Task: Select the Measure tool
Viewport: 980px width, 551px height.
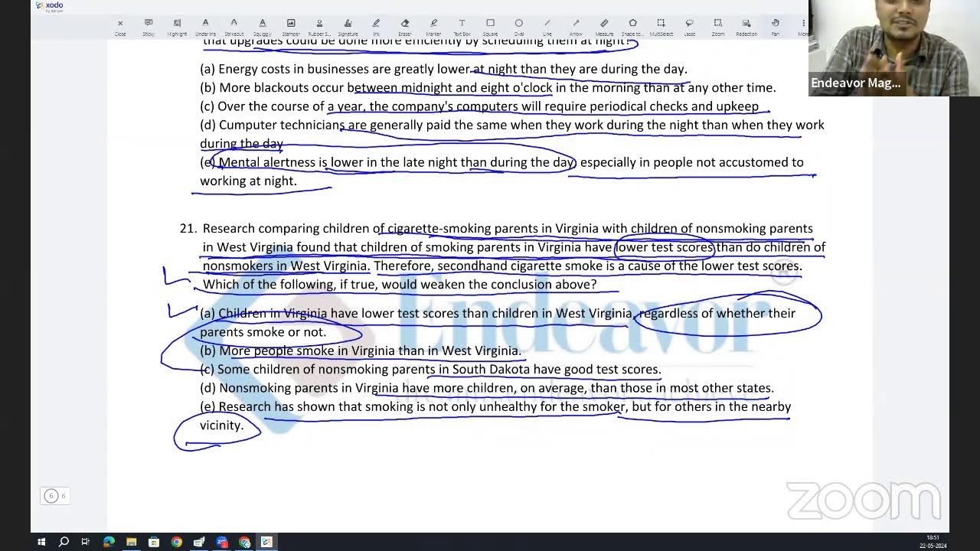Action: 604,27
